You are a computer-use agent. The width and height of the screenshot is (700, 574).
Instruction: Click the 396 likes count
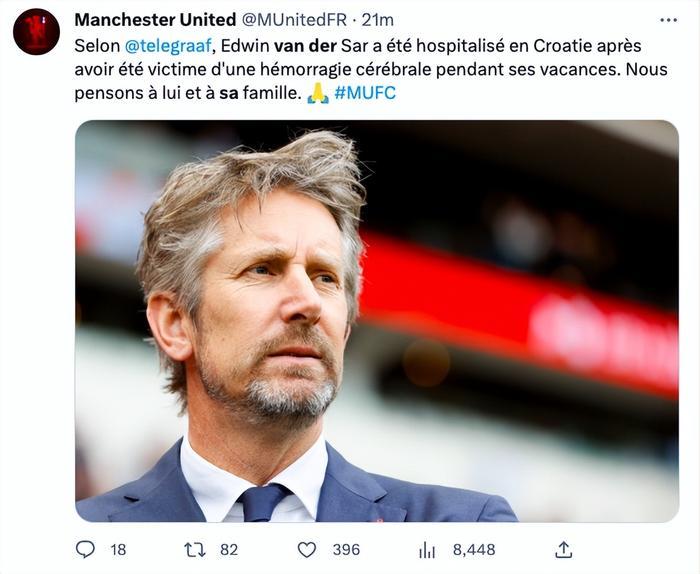pos(346,550)
